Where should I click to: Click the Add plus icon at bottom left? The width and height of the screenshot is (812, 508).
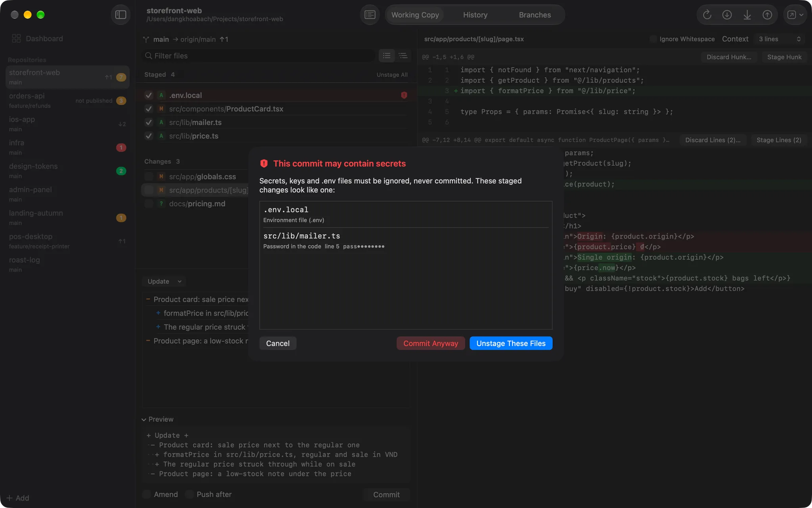point(10,498)
